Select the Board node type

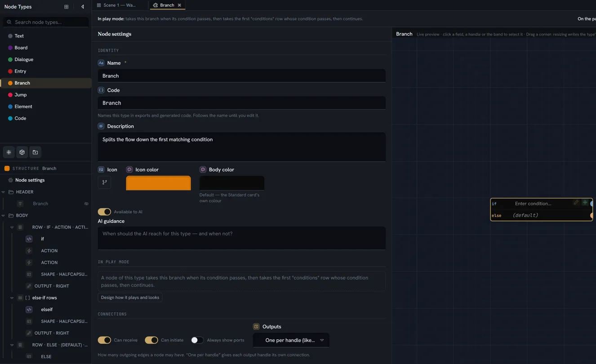click(x=46, y=48)
